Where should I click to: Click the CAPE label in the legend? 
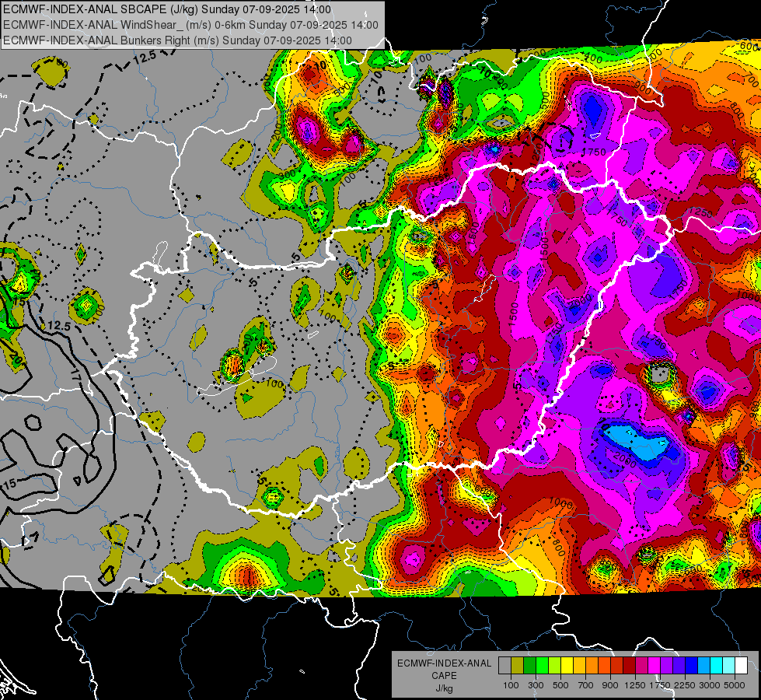click(444, 676)
